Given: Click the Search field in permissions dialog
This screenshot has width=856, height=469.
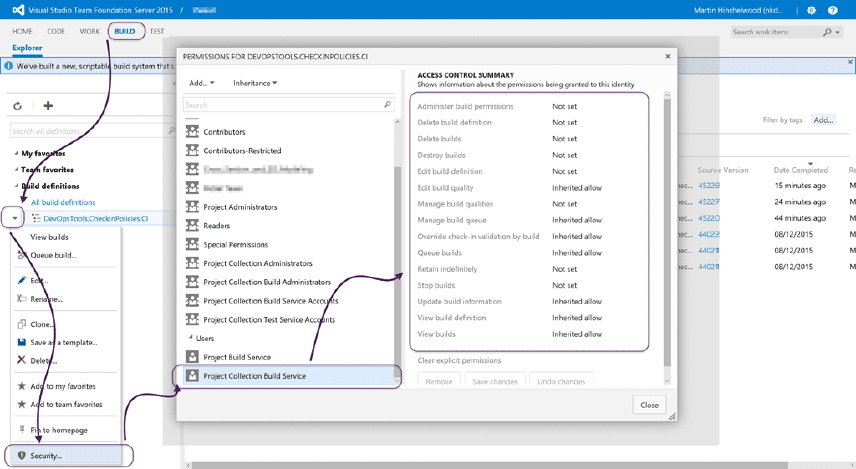Looking at the screenshot, I should (288, 105).
